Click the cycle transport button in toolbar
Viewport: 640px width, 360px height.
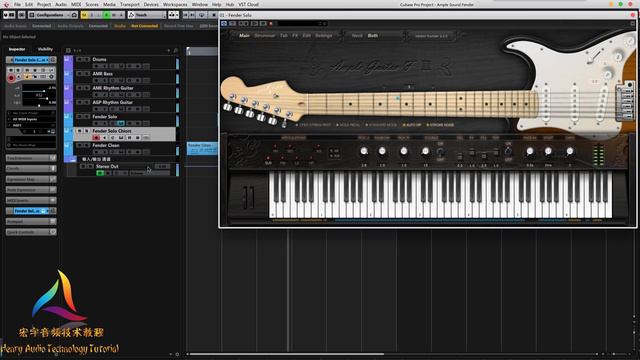[x=202, y=15]
